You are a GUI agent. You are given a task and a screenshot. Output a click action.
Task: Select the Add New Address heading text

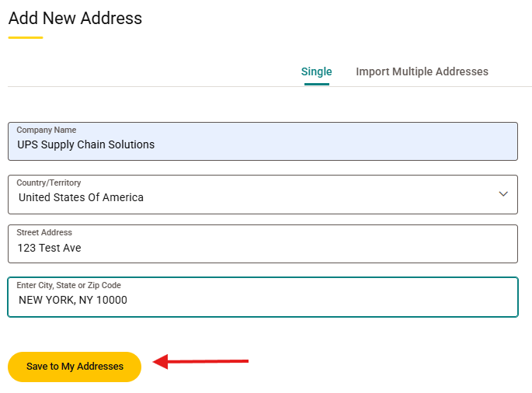[x=75, y=18]
